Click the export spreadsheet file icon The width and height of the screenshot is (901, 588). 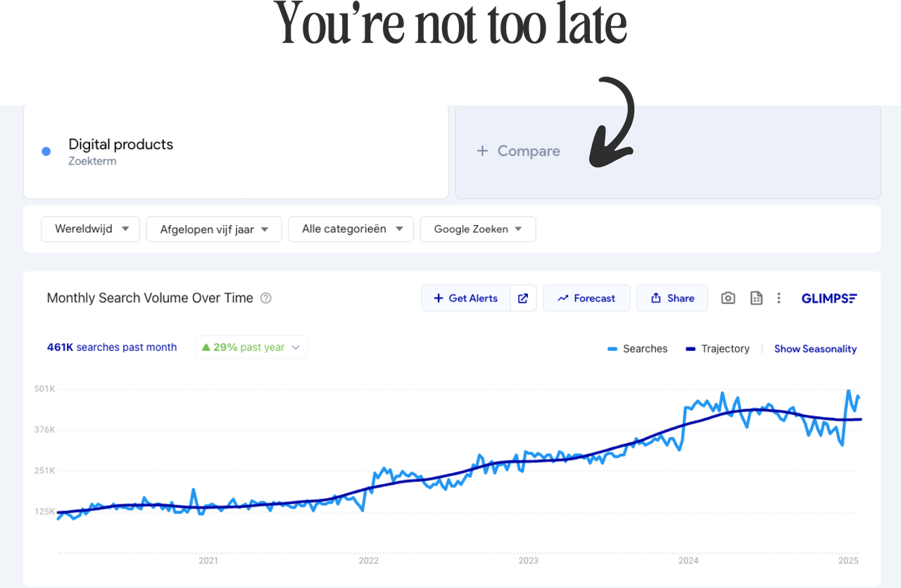[x=756, y=298]
